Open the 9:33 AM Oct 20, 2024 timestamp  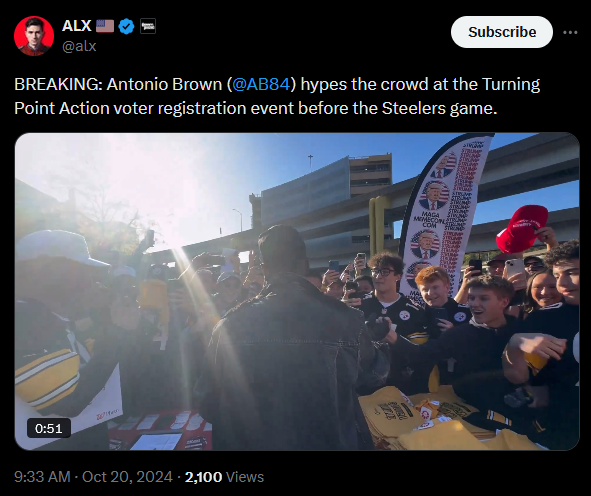click(93, 477)
